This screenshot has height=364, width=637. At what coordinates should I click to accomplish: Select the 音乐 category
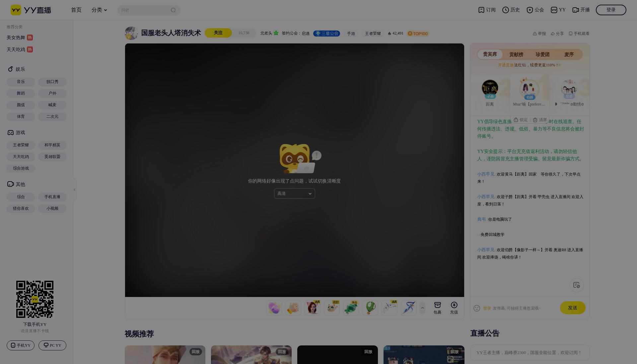click(x=21, y=82)
